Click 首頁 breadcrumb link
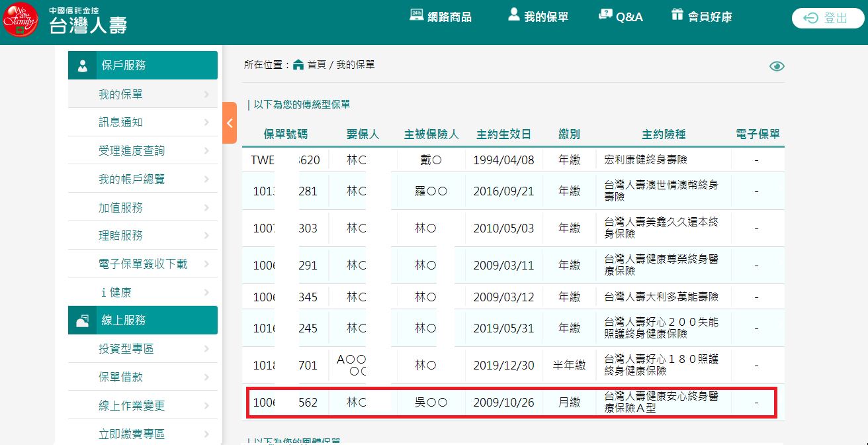 [x=316, y=65]
